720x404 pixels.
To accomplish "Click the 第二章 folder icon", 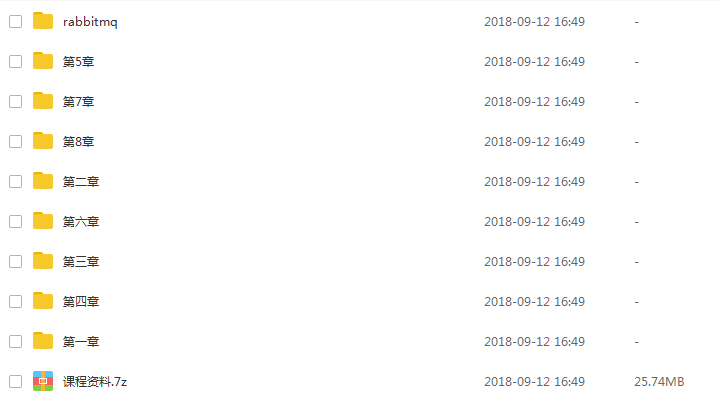I will pos(43,181).
